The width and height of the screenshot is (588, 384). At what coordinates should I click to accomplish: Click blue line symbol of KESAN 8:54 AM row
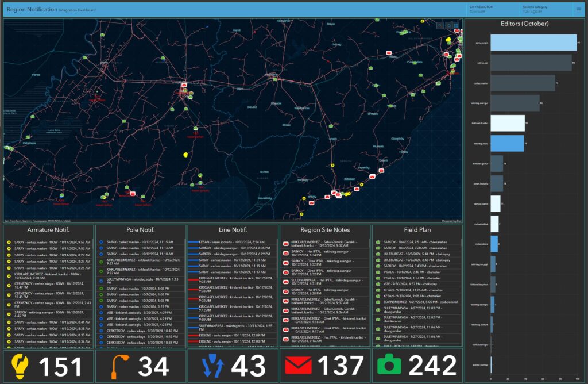[x=193, y=242]
